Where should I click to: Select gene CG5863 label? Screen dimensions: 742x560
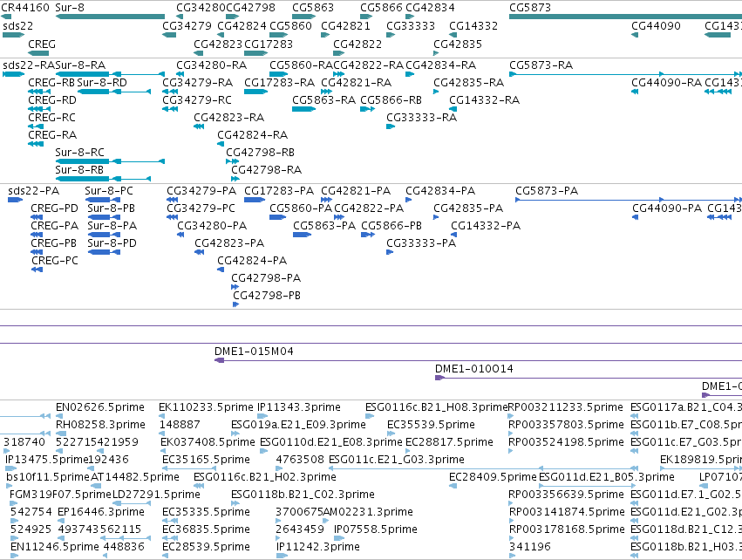(313, 8)
